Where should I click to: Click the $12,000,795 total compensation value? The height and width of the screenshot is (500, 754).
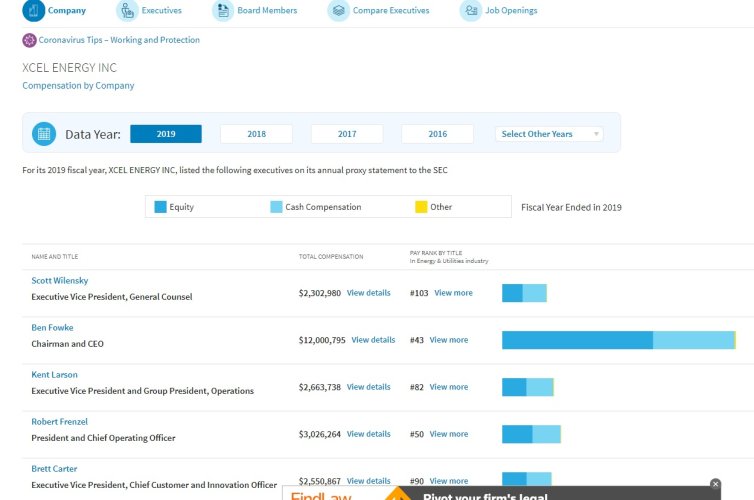coord(322,340)
